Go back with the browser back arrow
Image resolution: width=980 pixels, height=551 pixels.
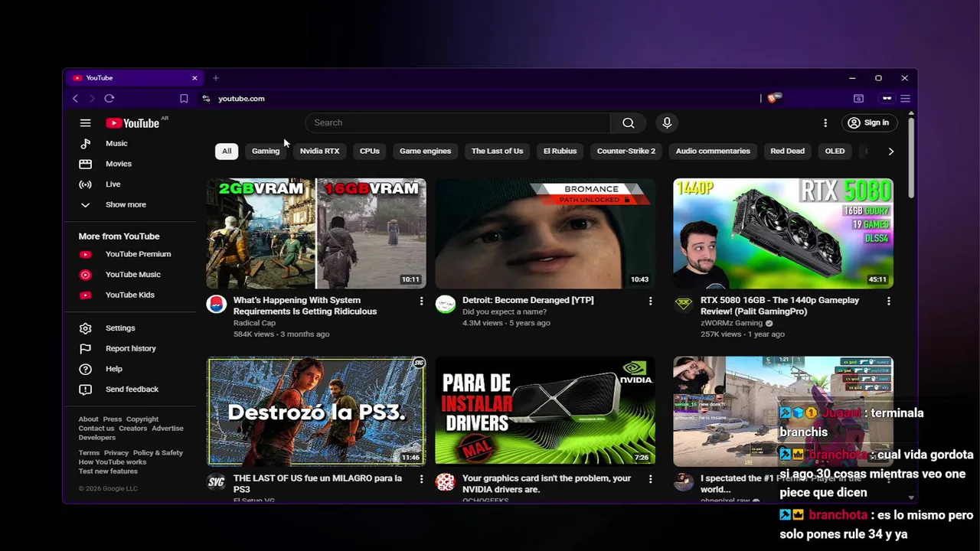pos(75,98)
